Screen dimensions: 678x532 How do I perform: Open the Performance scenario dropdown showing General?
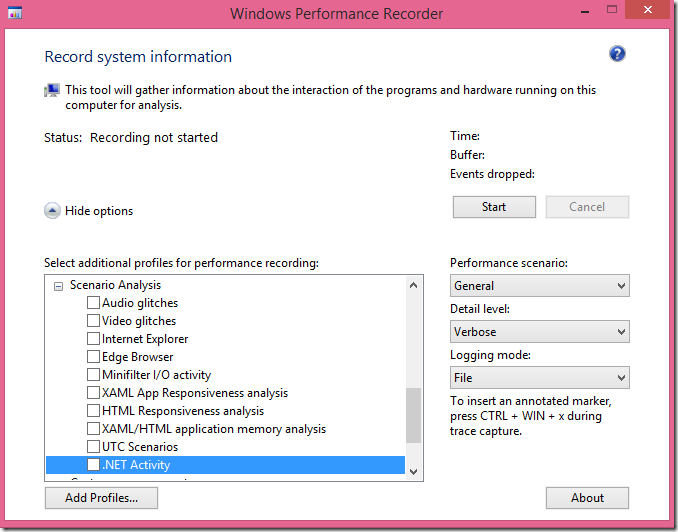[540, 285]
